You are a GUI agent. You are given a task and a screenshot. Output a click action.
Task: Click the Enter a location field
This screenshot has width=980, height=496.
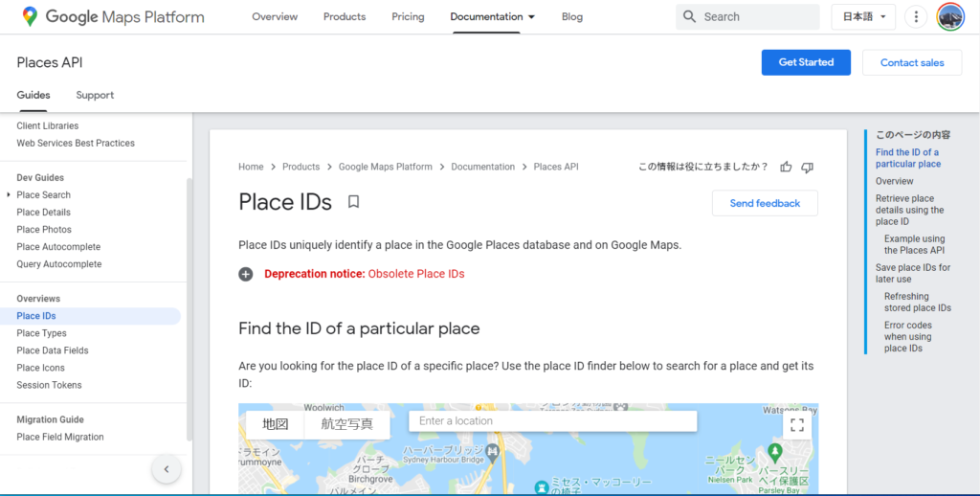[x=552, y=421]
